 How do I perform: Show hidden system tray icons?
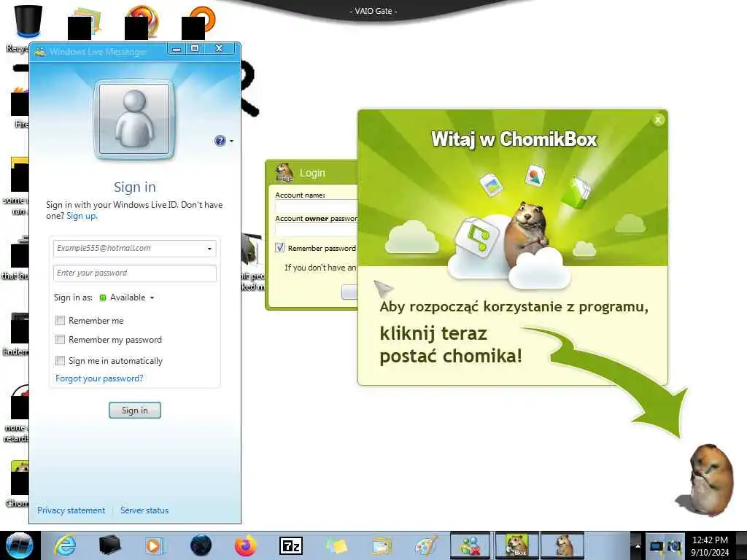[x=638, y=545]
